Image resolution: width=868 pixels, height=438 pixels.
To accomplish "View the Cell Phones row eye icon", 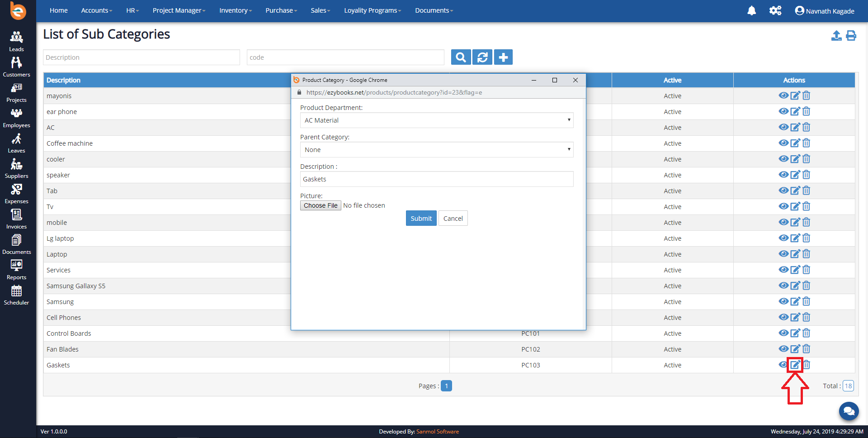I will pos(783,317).
